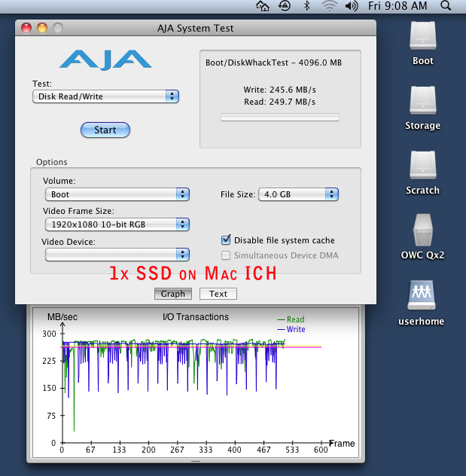466x476 pixels.
Task: Close the AJA System Test window
Action: click(26, 28)
